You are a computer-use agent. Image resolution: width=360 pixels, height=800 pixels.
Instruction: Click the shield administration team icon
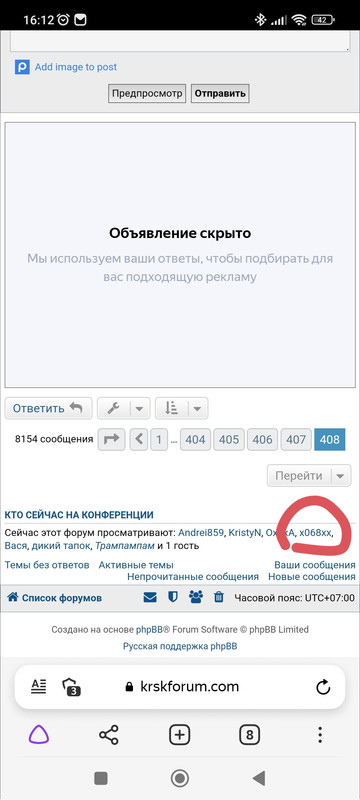[173, 597]
